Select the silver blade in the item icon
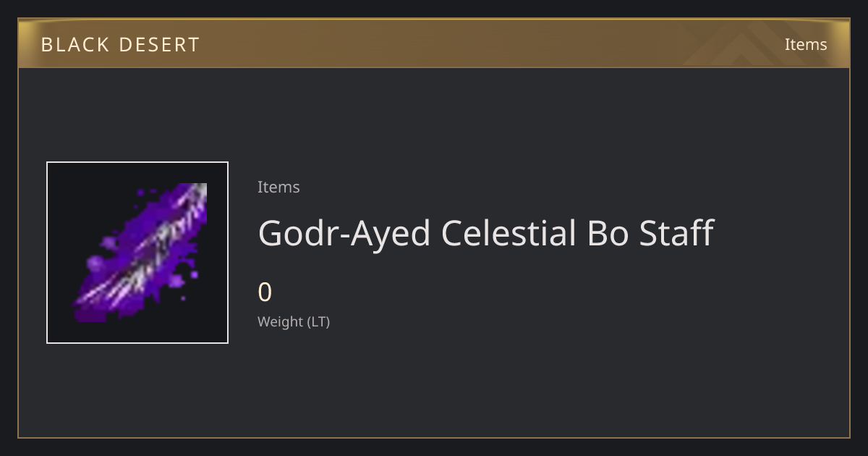The image size is (868, 456). tap(156, 248)
